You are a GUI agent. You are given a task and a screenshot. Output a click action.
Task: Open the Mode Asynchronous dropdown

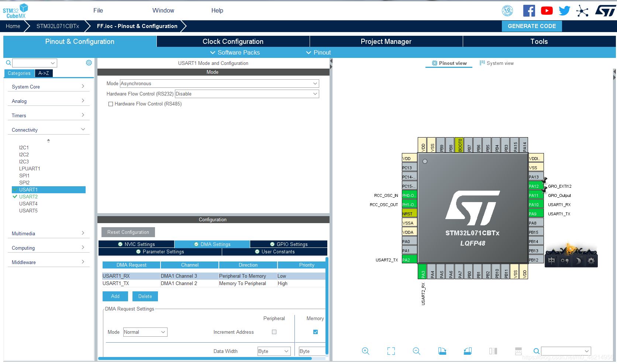(219, 84)
